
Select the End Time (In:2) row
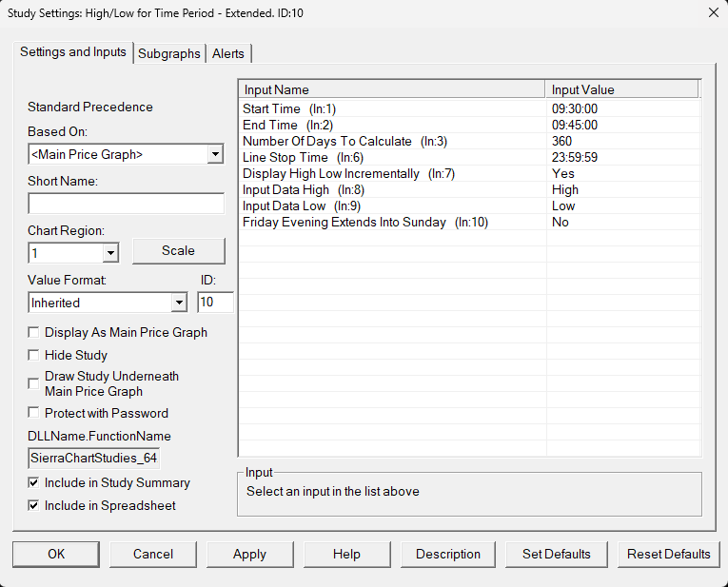pos(469,126)
